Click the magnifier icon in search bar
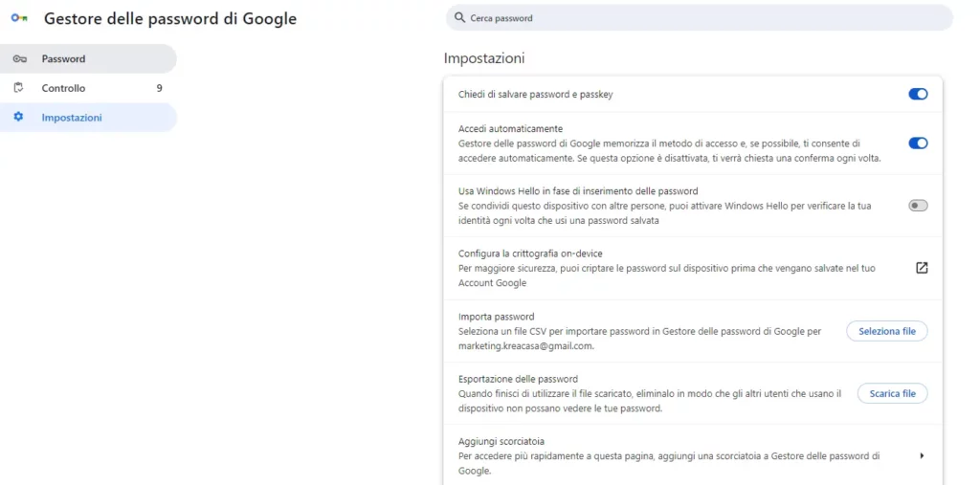This screenshot has height=485, width=980. (460, 18)
